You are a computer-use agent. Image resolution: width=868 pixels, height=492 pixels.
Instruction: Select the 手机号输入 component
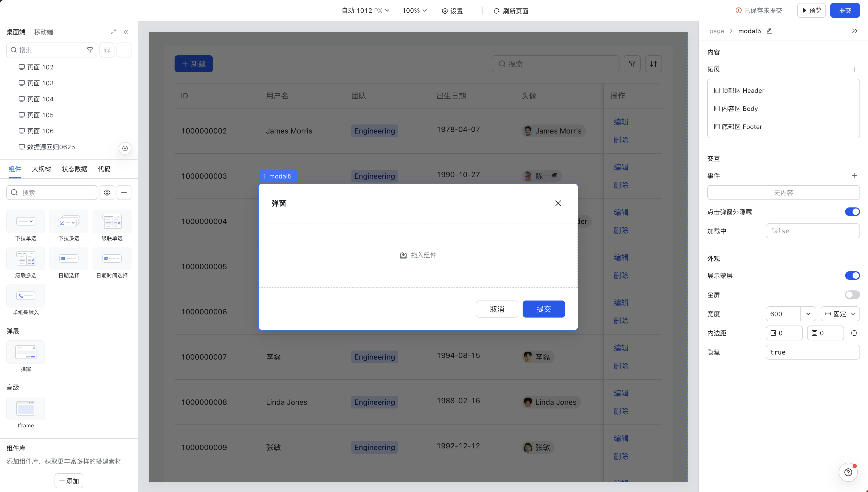pos(26,300)
